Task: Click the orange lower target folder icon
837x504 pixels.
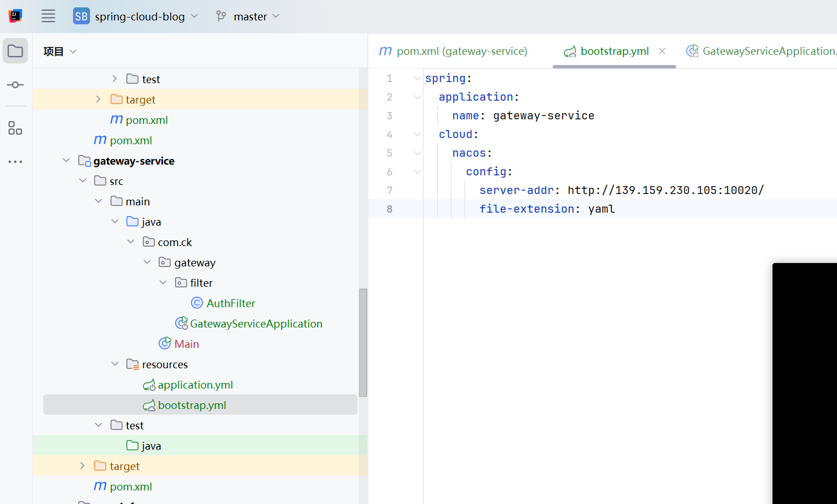Action: pyautogui.click(x=100, y=466)
